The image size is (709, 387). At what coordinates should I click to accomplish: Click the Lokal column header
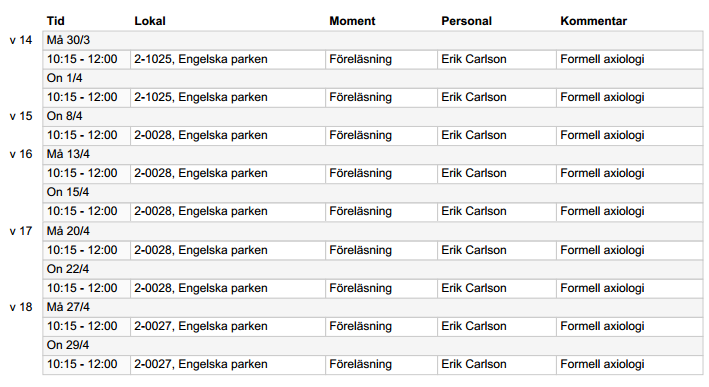(150, 21)
